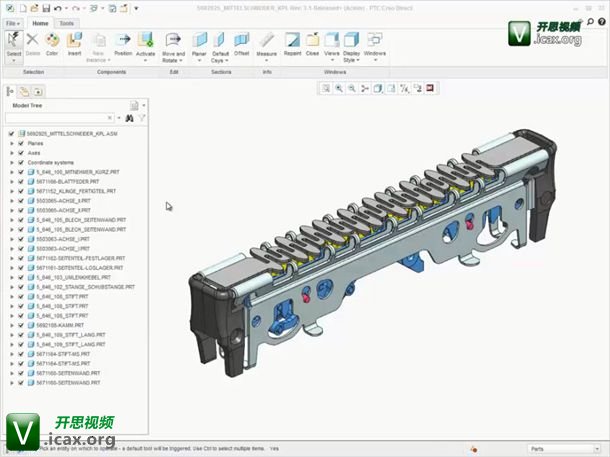The height and width of the screenshot is (457, 610).
Task: Expand the Coordinate systems tree node
Action: click(11, 162)
